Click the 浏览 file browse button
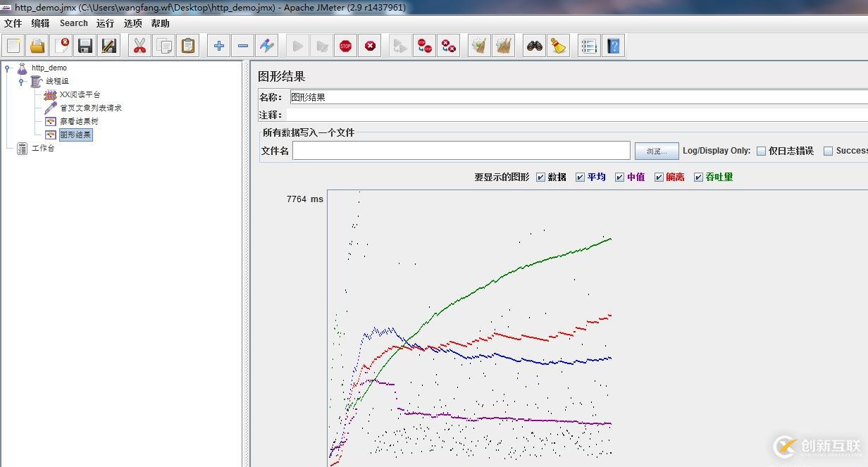This screenshot has height=467, width=868. coord(655,150)
